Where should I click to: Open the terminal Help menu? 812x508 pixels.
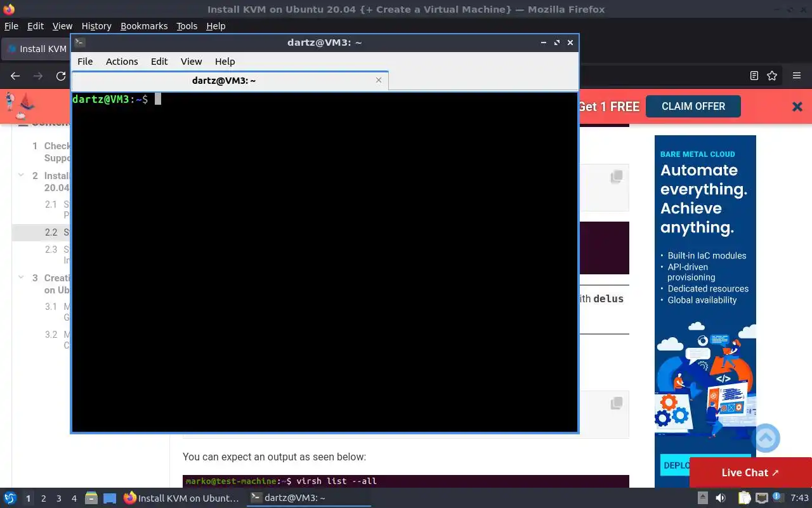225,62
